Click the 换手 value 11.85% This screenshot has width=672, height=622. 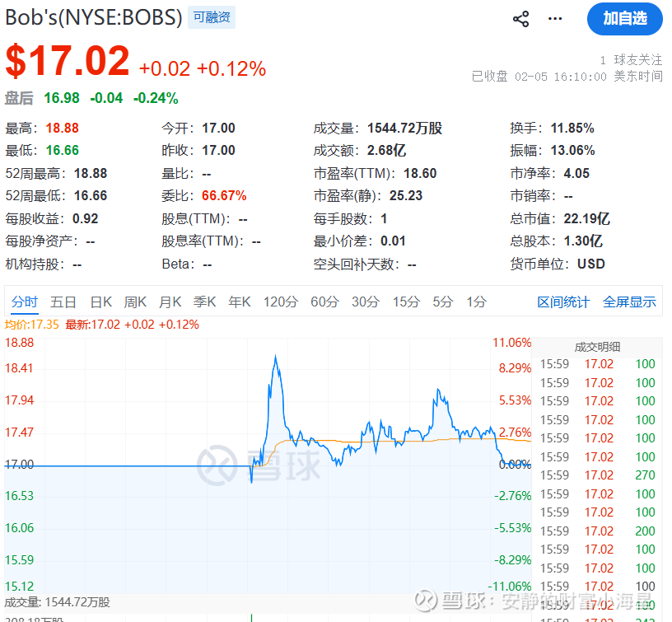(572, 129)
